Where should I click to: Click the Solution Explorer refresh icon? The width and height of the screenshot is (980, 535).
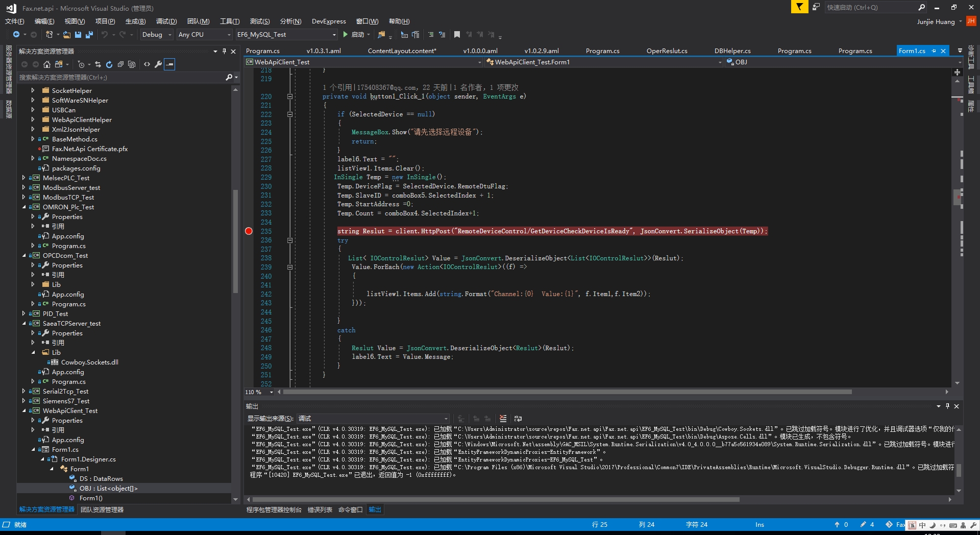point(109,64)
